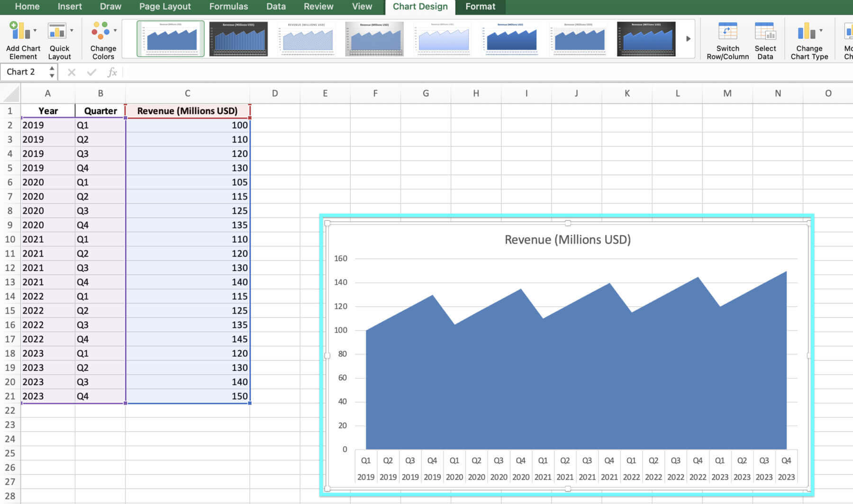The width and height of the screenshot is (853, 504).
Task: Click the Quarter header cell
Action: 100,111
